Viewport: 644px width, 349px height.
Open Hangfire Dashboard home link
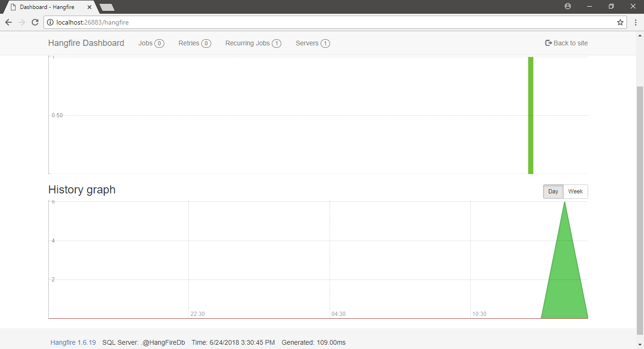(86, 43)
